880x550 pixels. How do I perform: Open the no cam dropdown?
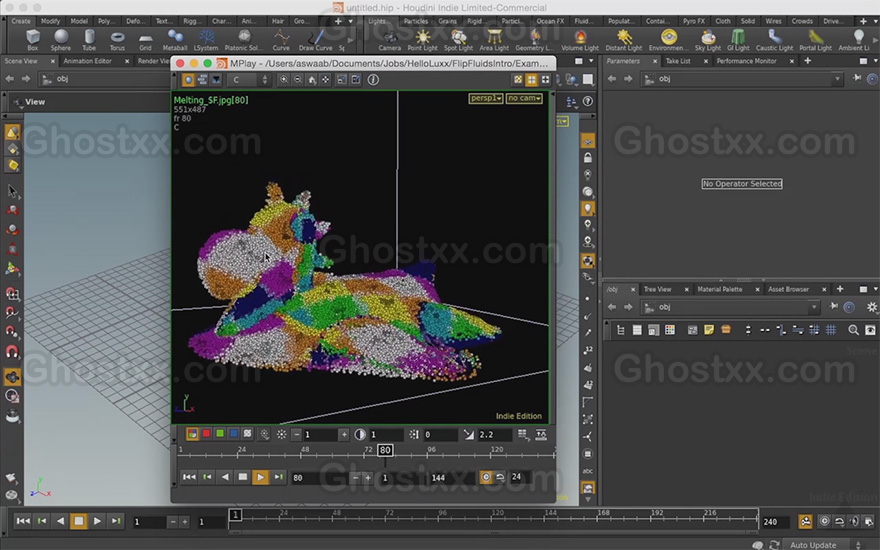pos(524,98)
